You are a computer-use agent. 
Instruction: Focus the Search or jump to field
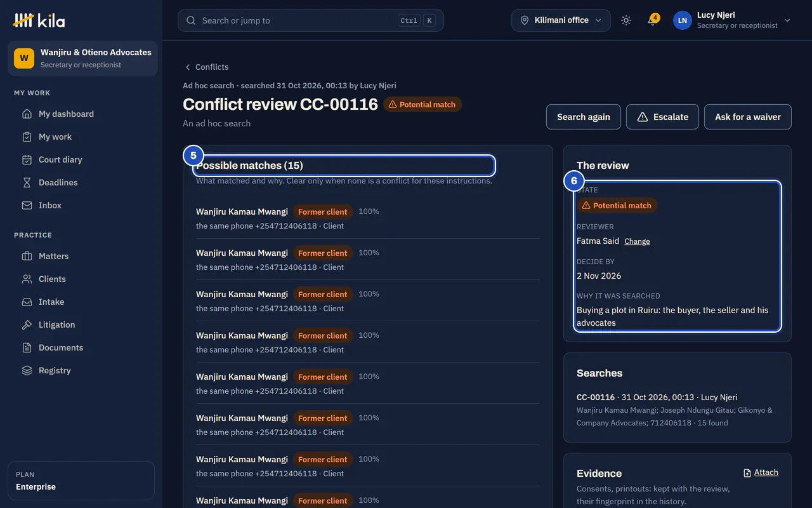tap(311, 20)
